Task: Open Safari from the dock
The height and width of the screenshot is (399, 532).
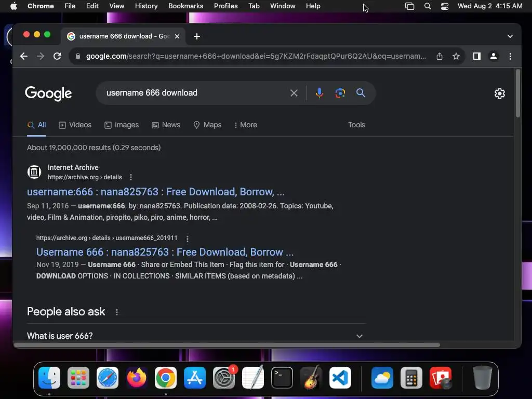Action: (108, 378)
